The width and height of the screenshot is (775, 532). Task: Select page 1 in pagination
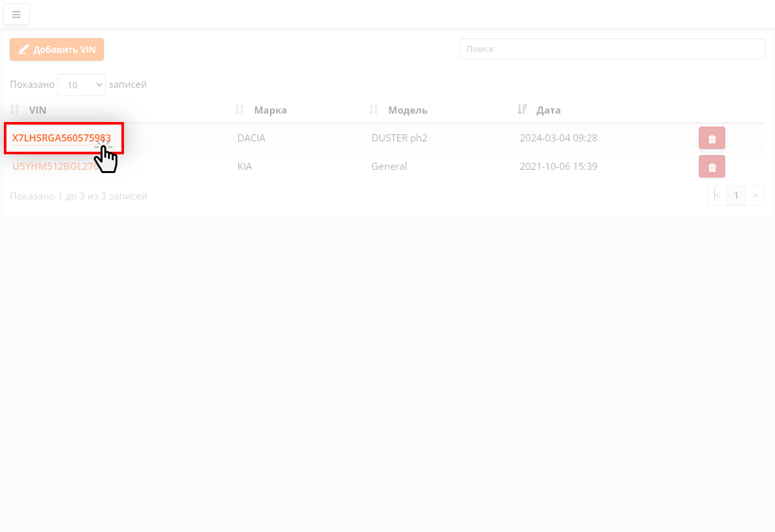pyautogui.click(x=736, y=196)
